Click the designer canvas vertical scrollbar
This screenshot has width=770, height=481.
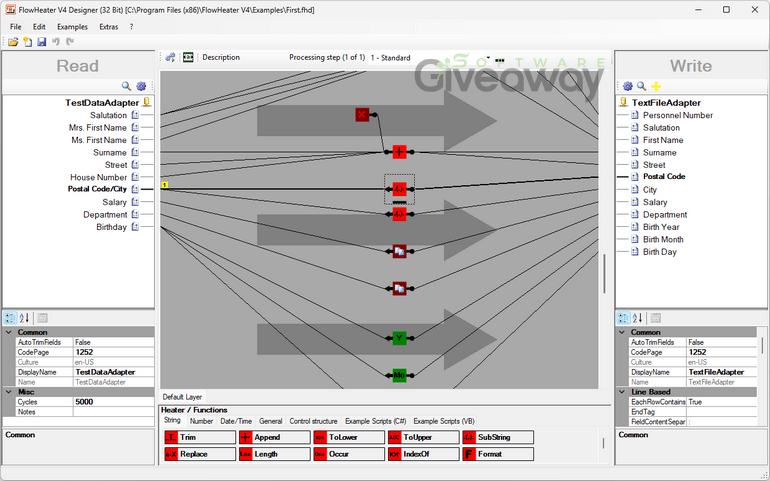[x=604, y=273]
